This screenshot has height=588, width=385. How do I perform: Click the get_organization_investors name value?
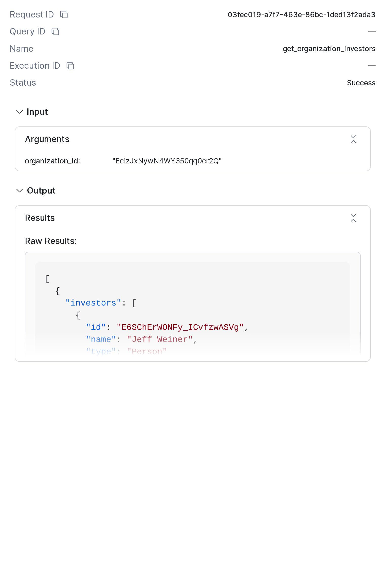(329, 49)
